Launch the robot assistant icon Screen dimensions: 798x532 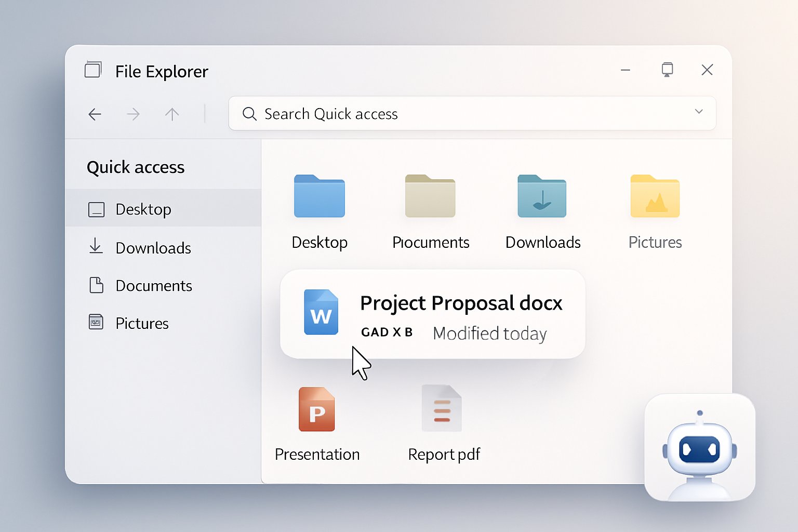[699, 448]
